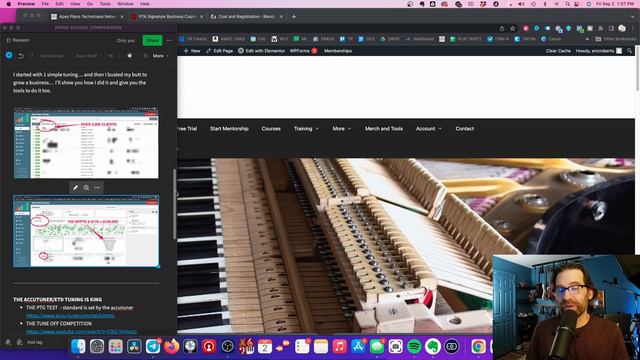Open Memberships in the admin bar

(338, 51)
